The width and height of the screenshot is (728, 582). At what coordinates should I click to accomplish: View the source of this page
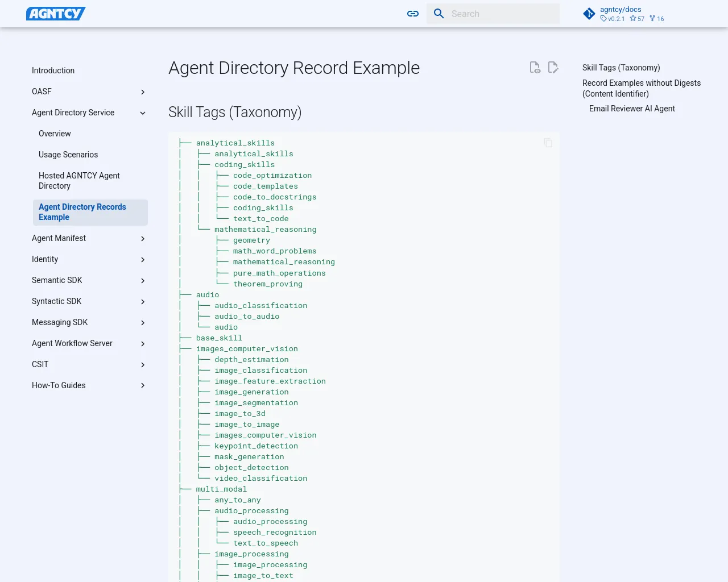click(x=535, y=67)
